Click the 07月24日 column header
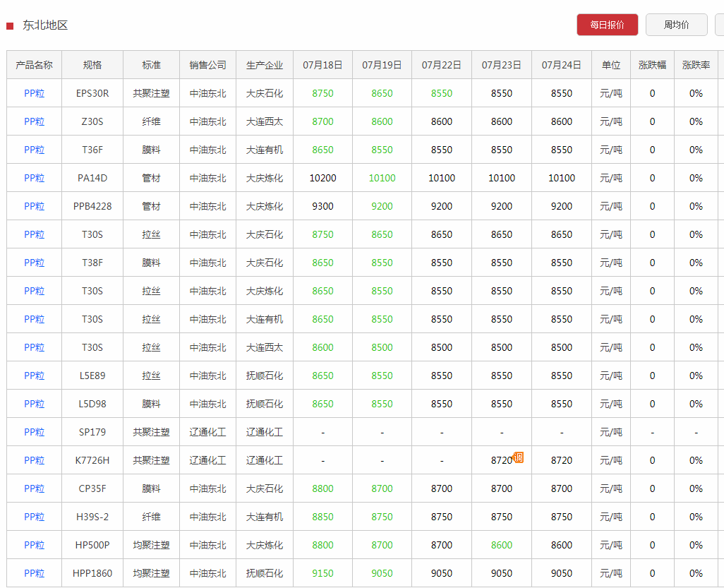This screenshot has width=724, height=588. point(562,65)
